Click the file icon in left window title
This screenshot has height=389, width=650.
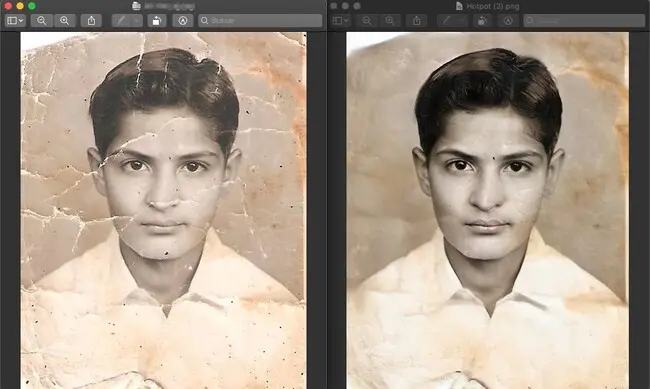136,6
